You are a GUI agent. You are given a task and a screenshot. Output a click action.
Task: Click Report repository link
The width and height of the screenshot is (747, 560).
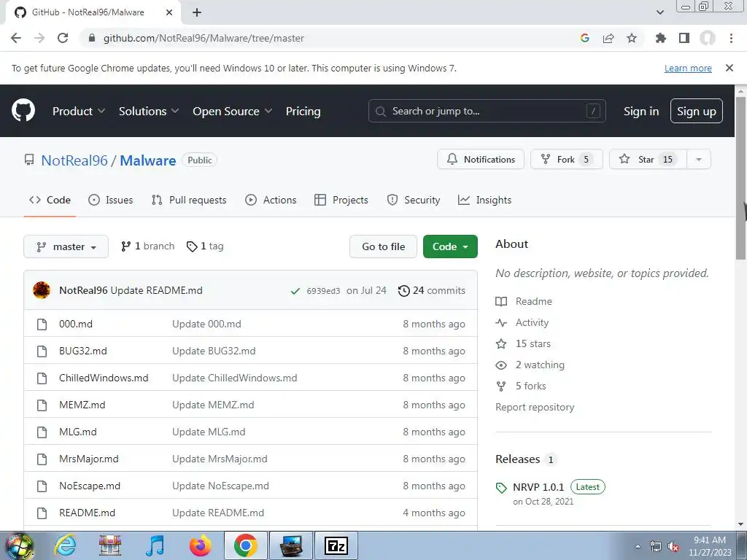535,407
